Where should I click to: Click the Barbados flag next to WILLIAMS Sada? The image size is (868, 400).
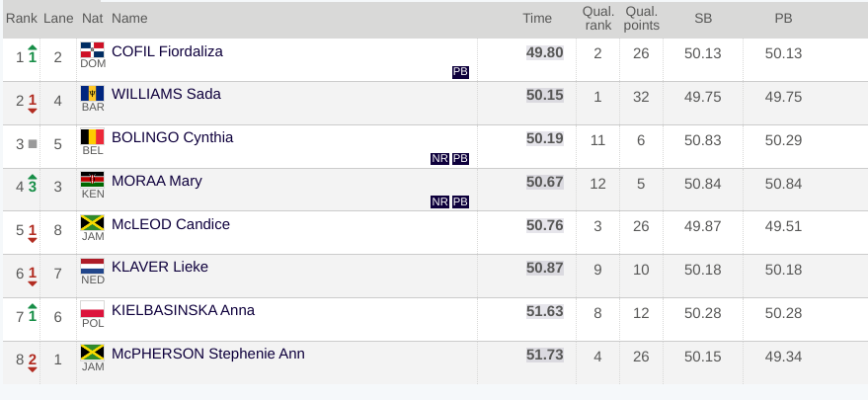pos(93,94)
